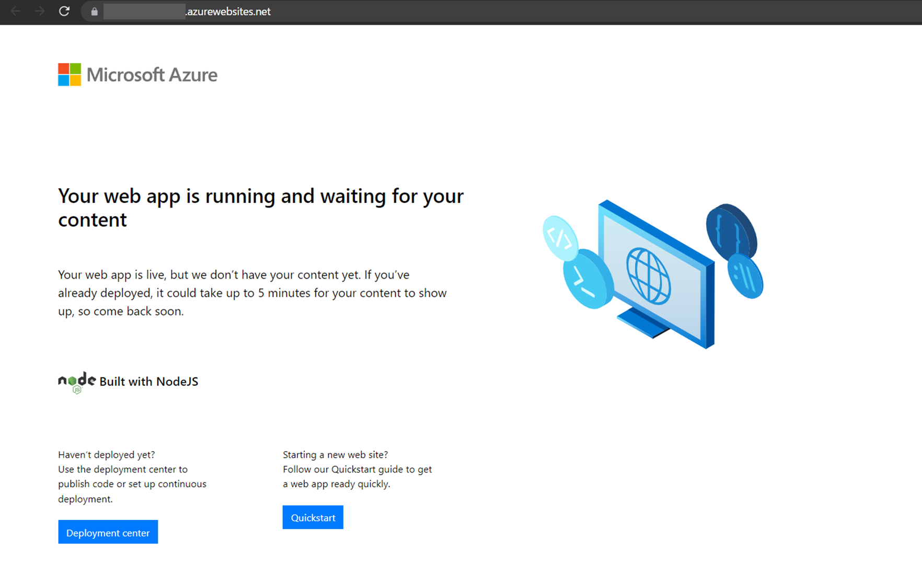The height and width of the screenshot is (588, 922).
Task: Click the Built with NodeJS text label
Action: pos(149,382)
